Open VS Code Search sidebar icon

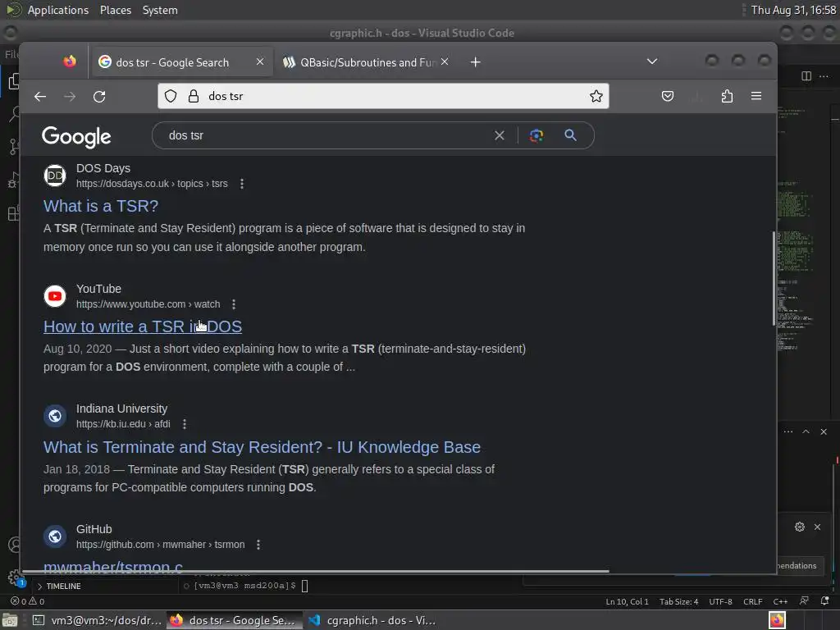click(x=14, y=113)
